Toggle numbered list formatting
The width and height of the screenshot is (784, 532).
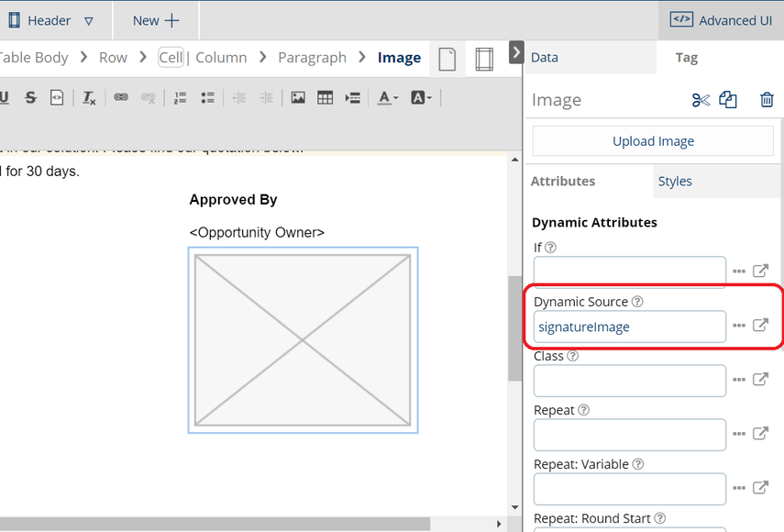[181, 97]
